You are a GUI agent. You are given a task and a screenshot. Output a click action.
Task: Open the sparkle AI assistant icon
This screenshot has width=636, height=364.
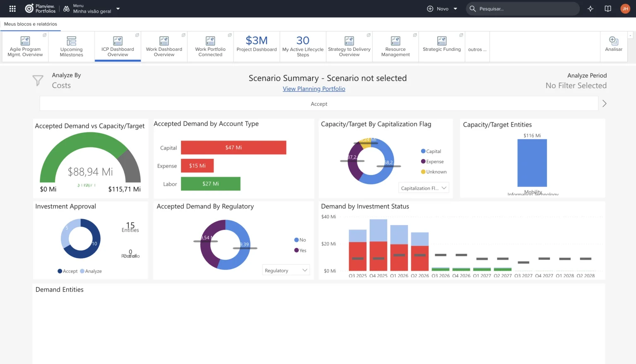pyautogui.click(x=590, y=9)
